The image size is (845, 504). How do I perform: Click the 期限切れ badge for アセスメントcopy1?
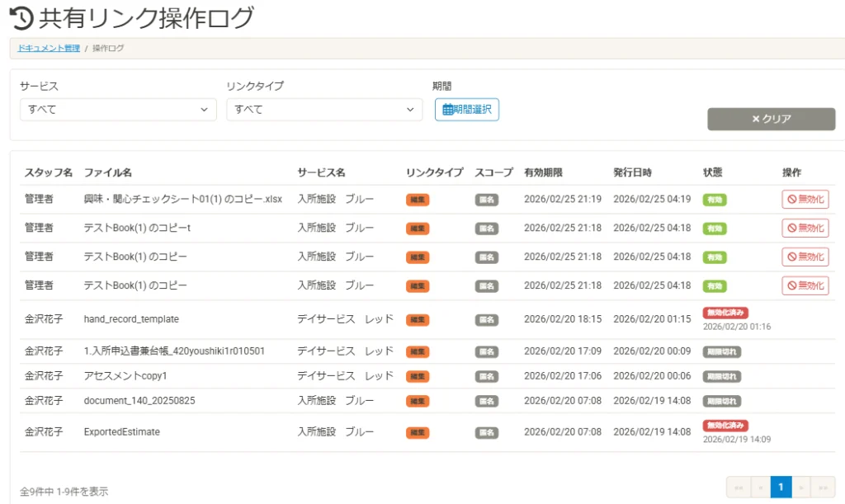721,375
